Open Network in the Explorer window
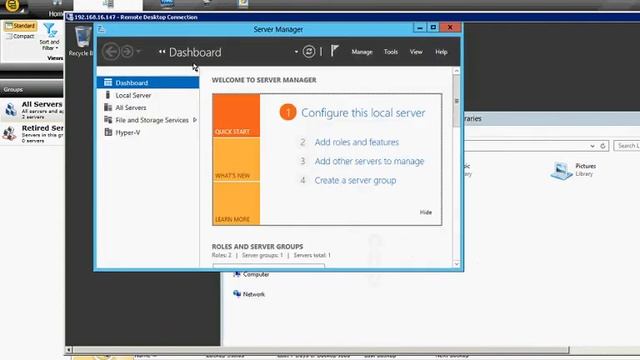640x360 pixels. click(249, 294)
